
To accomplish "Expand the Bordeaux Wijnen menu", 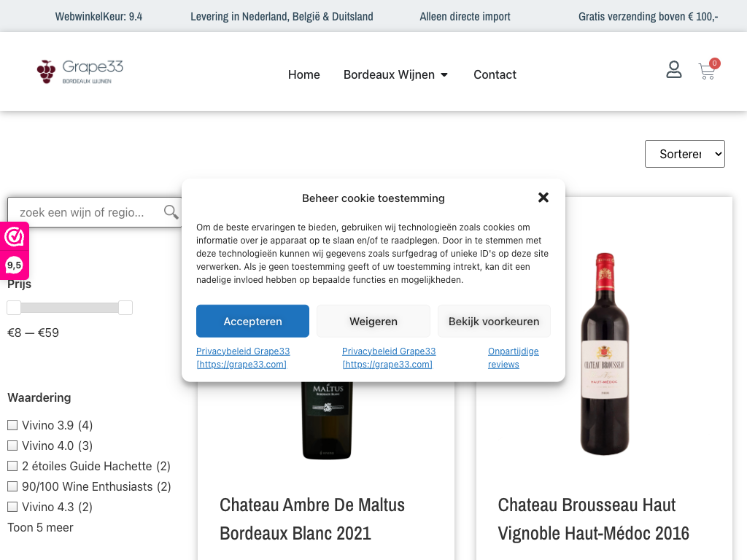I will [396, 74].
